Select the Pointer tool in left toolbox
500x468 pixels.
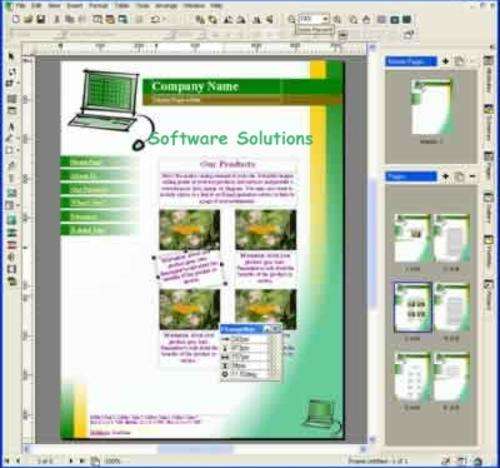[11, 56]
